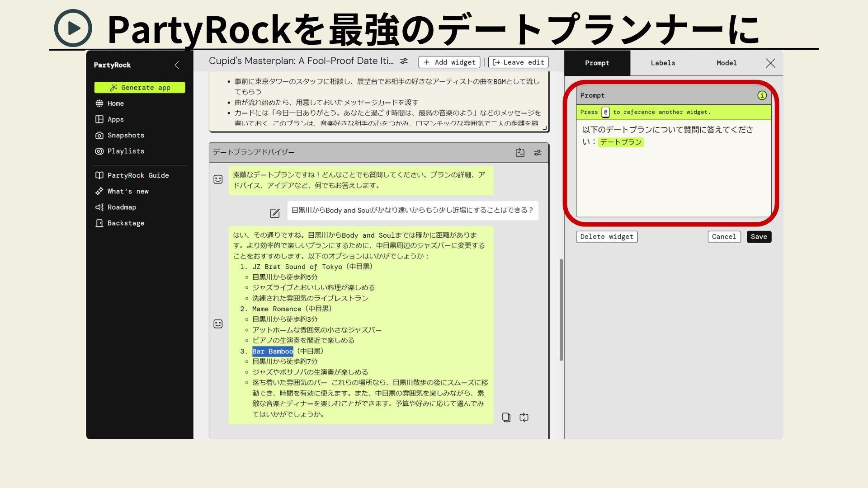Viewport: 868px width, 488px height.
Task: Click the Roadmap megaphone icon
Action: click(x=99, y=207)
